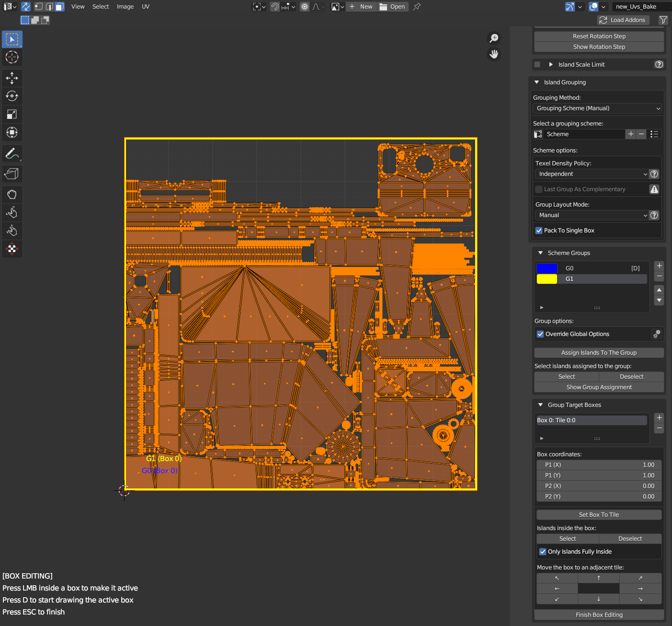The height and width of the screenshot is (626, 672).
Task: Uncheck Override Global Options
Action: click(540, 334)
